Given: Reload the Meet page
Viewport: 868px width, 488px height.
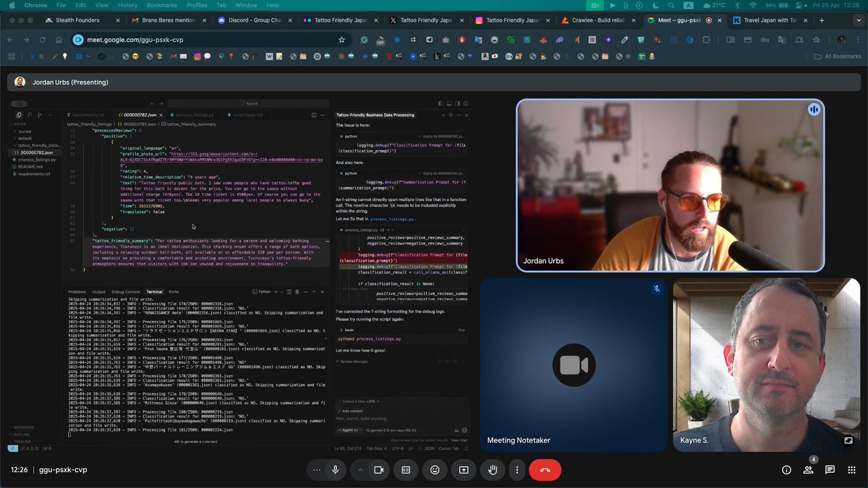Looking at the screenshot, I should (x=42, y=40).
